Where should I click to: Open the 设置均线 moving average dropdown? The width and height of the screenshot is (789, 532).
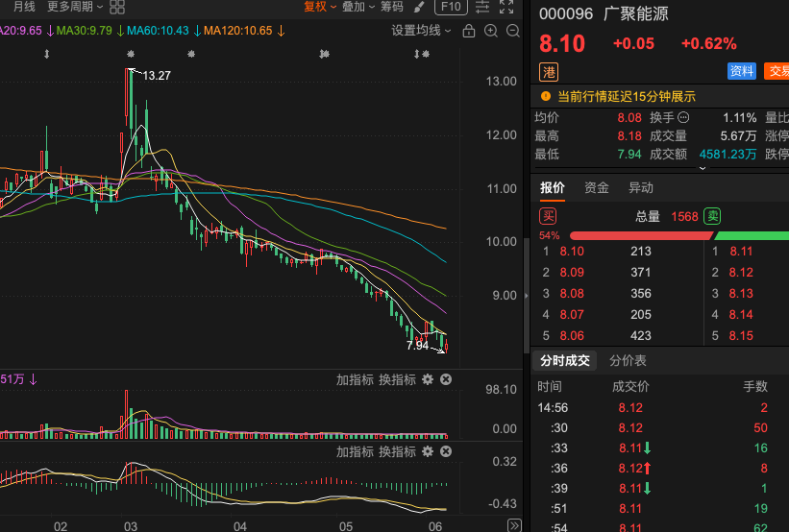[x=421, y=31]
